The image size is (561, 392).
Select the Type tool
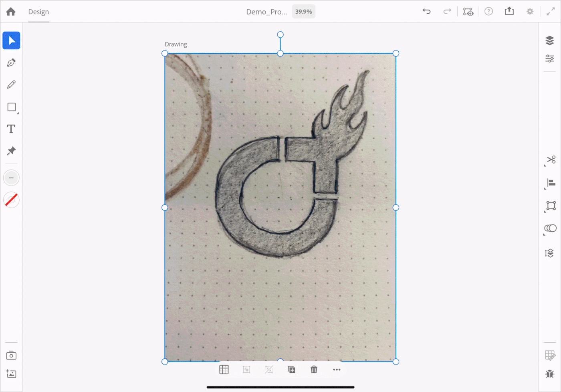tap(11, 129)
